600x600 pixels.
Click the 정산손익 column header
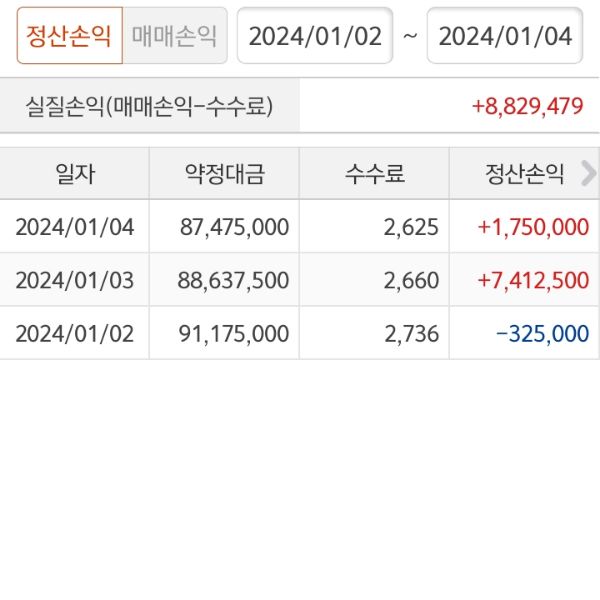point(520,174)
